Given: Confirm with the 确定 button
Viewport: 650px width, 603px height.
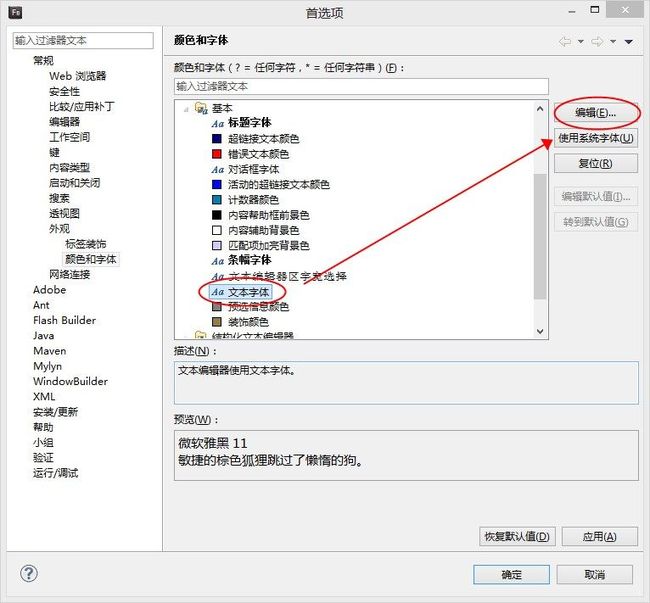Looking at the screenshot, I should click(512, 574).
